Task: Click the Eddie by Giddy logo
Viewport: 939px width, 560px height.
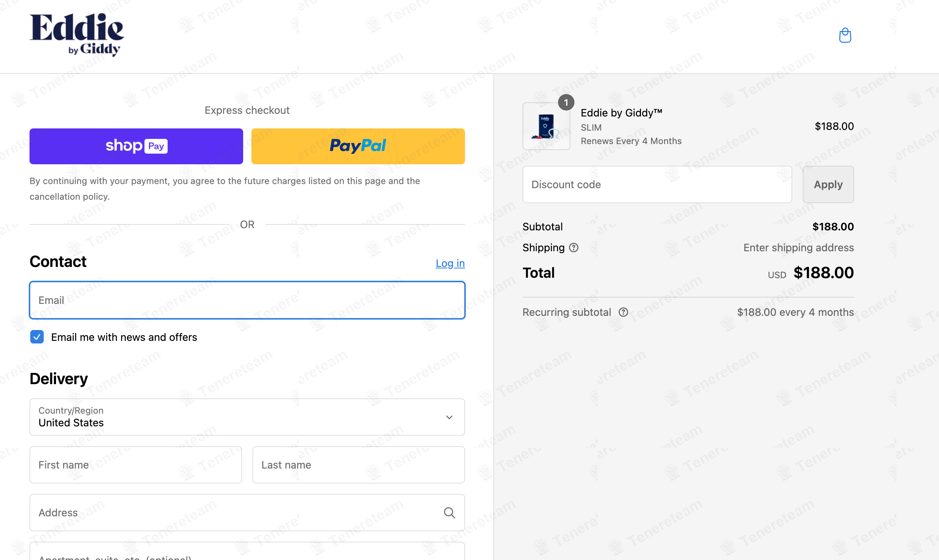Action: click(77, 35)
